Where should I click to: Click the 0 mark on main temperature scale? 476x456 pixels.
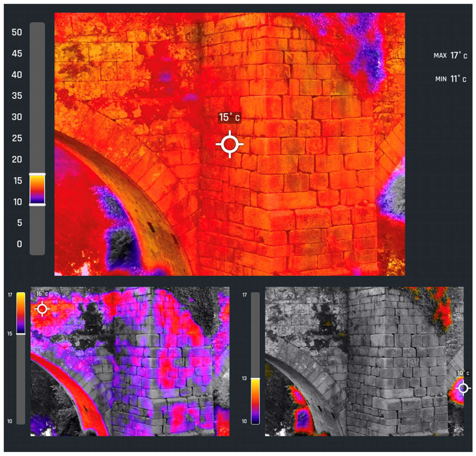[19, 244]
